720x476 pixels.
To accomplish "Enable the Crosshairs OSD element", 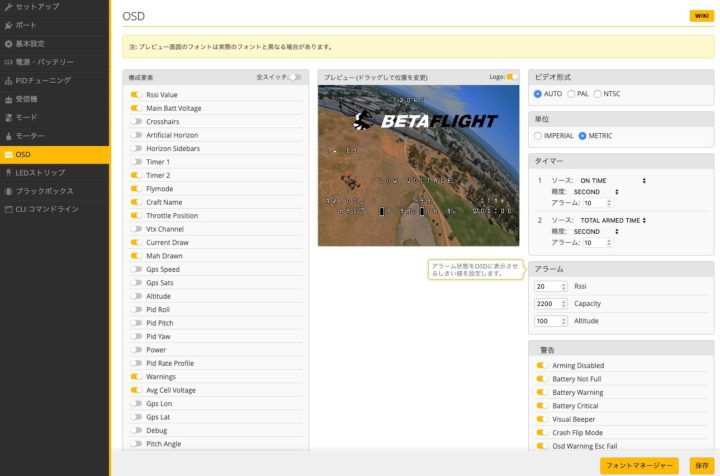I will click(136, 121).
